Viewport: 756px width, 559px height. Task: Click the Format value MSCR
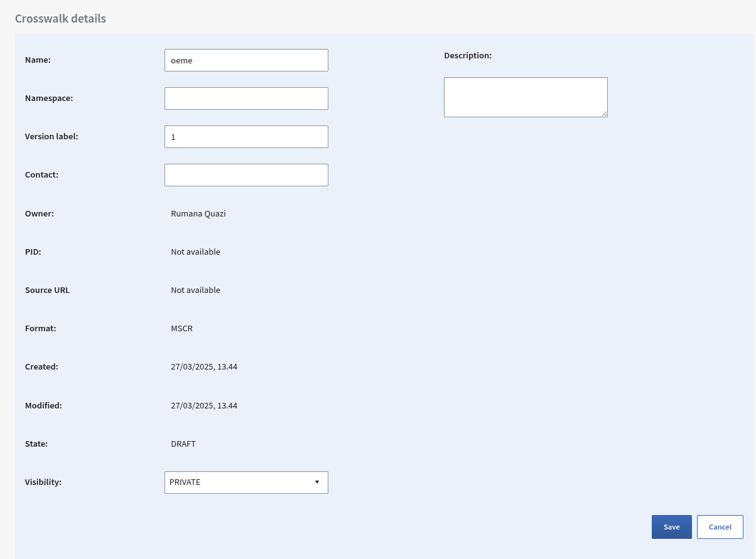pyautogui.click(x=181, y=328)
